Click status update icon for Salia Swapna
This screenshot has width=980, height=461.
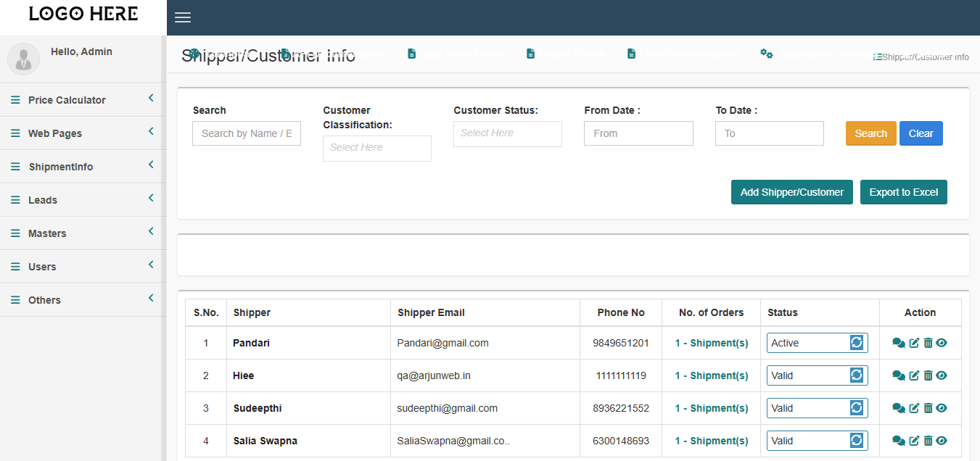tap(857, 441)
